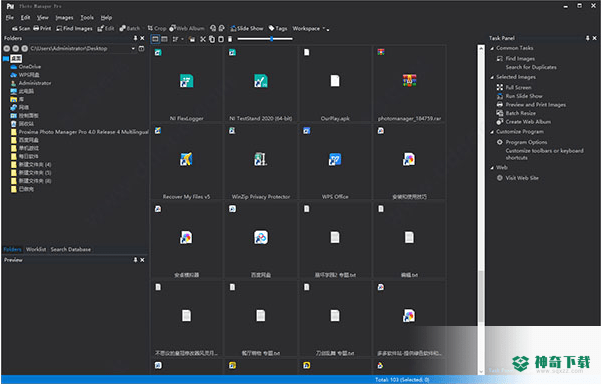Screen dimensions: 602x385
Task: Collapse the Customize Program section
Action: coord(492,132)
